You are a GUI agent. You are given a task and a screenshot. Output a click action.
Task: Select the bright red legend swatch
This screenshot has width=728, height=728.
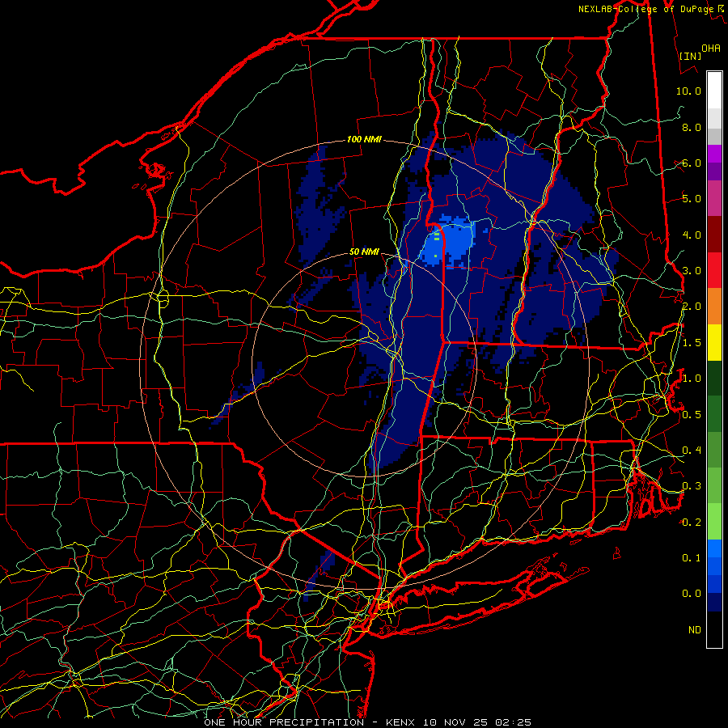click(x=714, y=270)
